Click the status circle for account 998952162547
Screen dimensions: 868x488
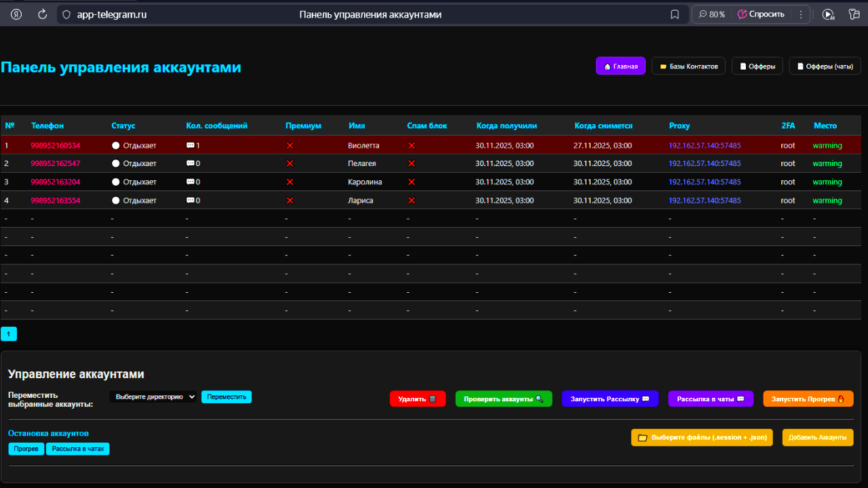[116, 164]
